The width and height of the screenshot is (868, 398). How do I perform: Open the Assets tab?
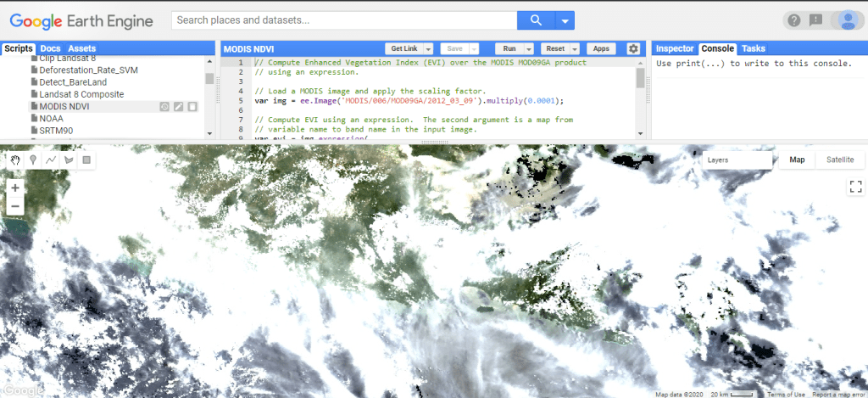point(82,49)
